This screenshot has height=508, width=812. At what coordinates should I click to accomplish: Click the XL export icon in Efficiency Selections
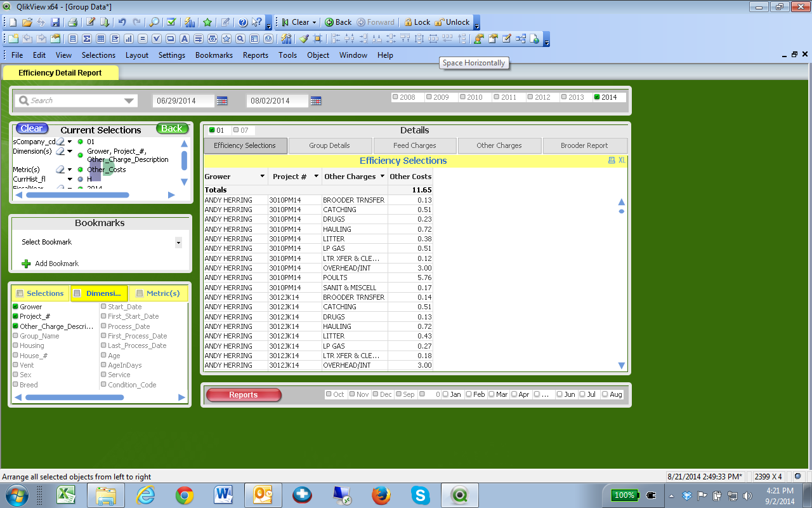click(622, 161)
